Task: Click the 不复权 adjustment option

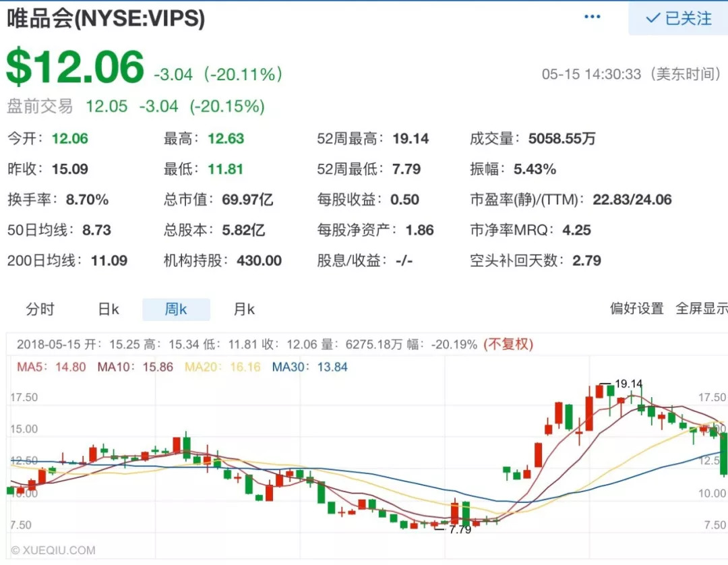Action: coord(508,345)
